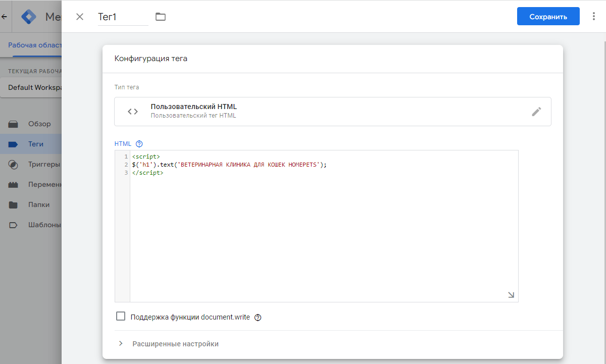
Task: Click inside the HTML code editor area
Action: point(324,226)
